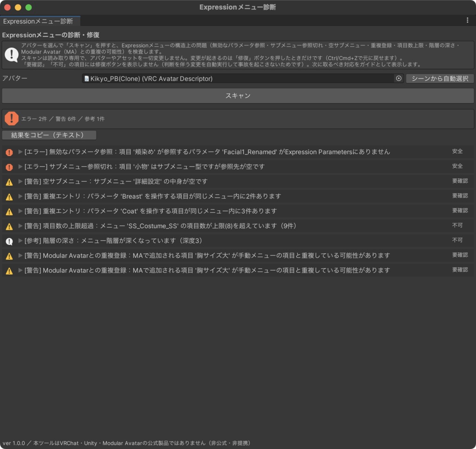The width and height of the screenshot is (476, 449).
Task: Click the prefab icon beside Kikyo_PB(Clone)
Action: tap(86, 79)
